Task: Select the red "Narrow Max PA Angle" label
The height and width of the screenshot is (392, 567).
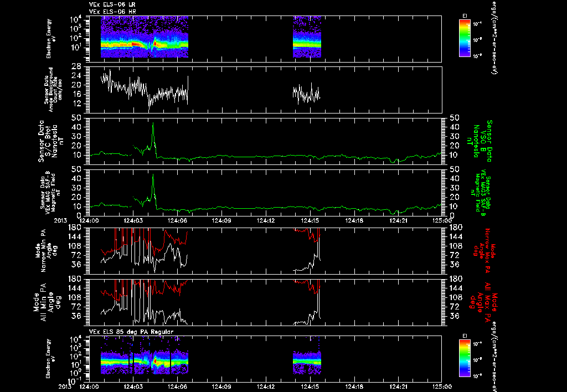Action: (x=484, y=251)
